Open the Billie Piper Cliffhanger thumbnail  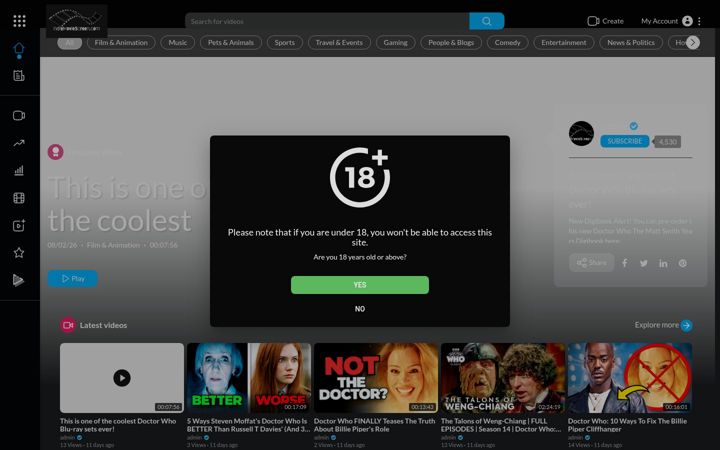click(630, 378)
